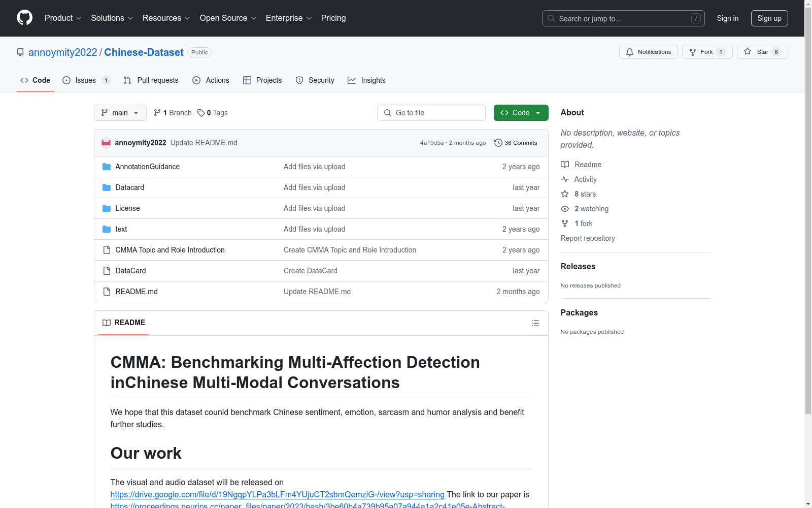Open the Datacard folder icon

107,187
